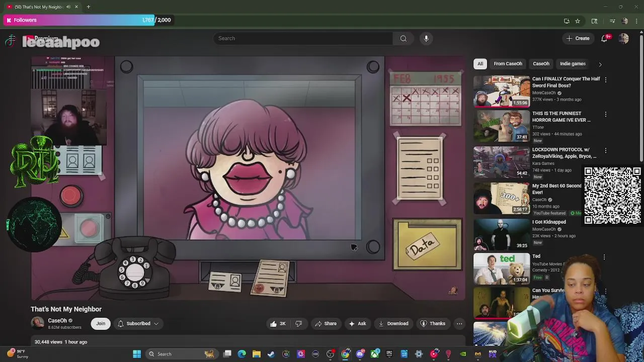This screenshot has height=362, width=644.
Task: Open CaseOh channel name link
Action: tap(57, 321)
